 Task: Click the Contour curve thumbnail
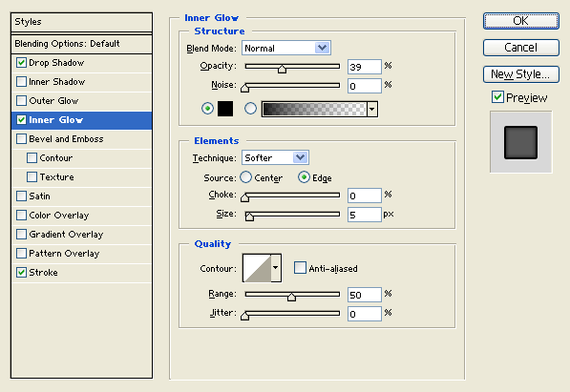pyautogui.click(x=257, y=268)
